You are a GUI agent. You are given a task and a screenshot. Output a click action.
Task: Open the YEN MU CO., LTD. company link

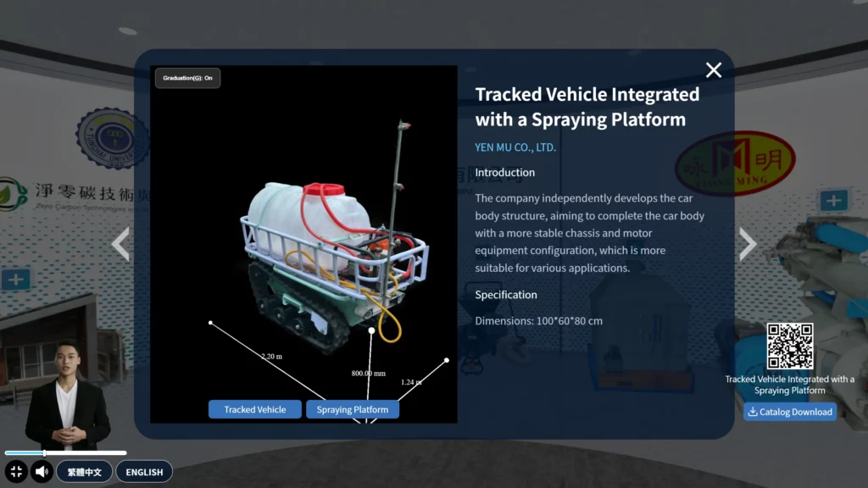click(515, 147)
